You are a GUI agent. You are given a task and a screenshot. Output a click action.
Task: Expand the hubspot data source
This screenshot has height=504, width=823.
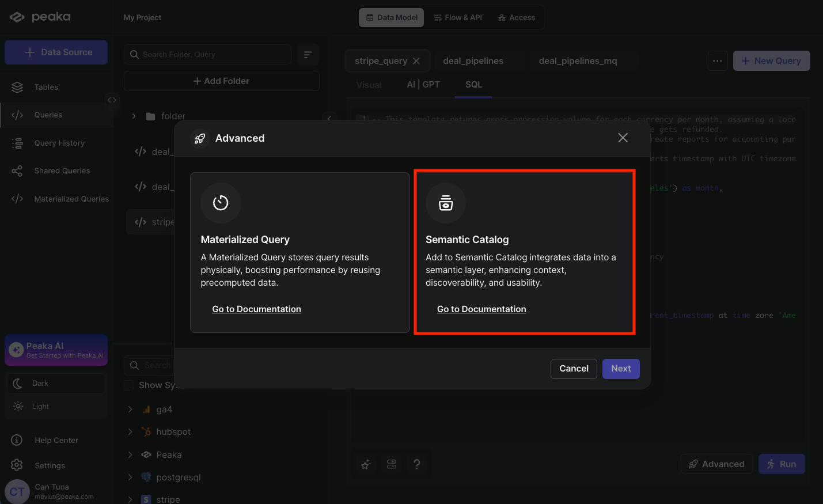point(130,432)
